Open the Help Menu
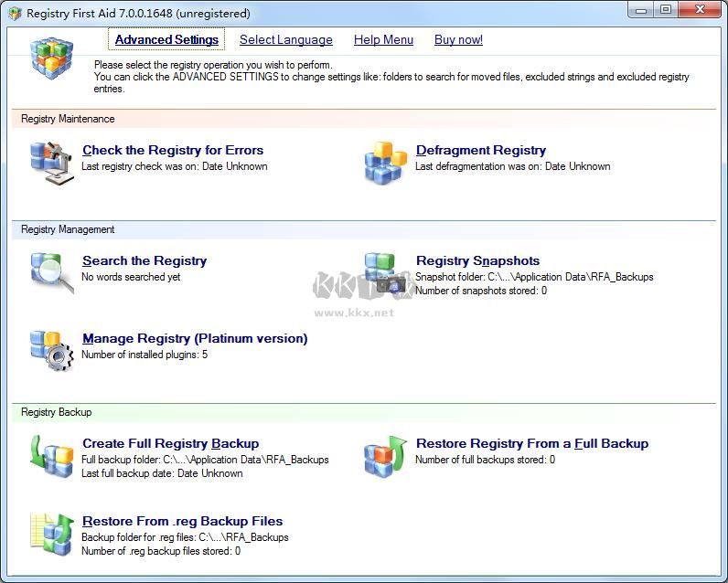This screenshot has height=583, width=728. (x=383, y=39)
